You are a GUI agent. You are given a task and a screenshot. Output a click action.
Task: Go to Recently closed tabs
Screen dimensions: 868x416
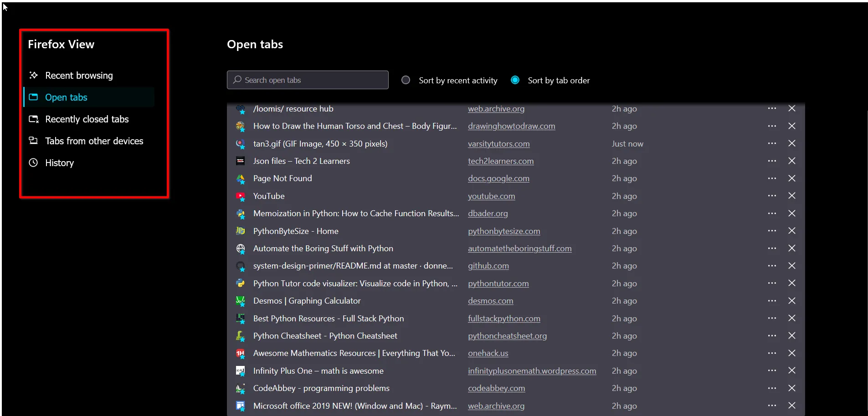pyautogui.click(x=89, y=119)
